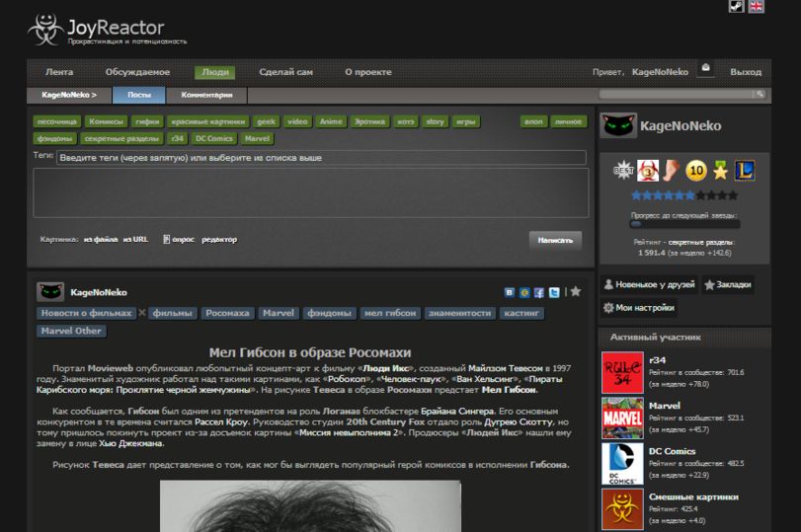
Task: Select the DC Comics tag button
Action: tap(214, 138)
